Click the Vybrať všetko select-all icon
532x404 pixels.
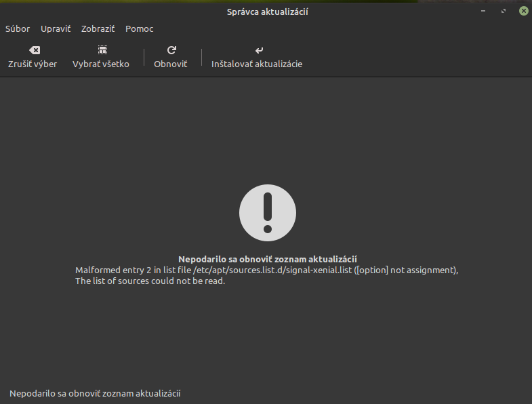102,50
